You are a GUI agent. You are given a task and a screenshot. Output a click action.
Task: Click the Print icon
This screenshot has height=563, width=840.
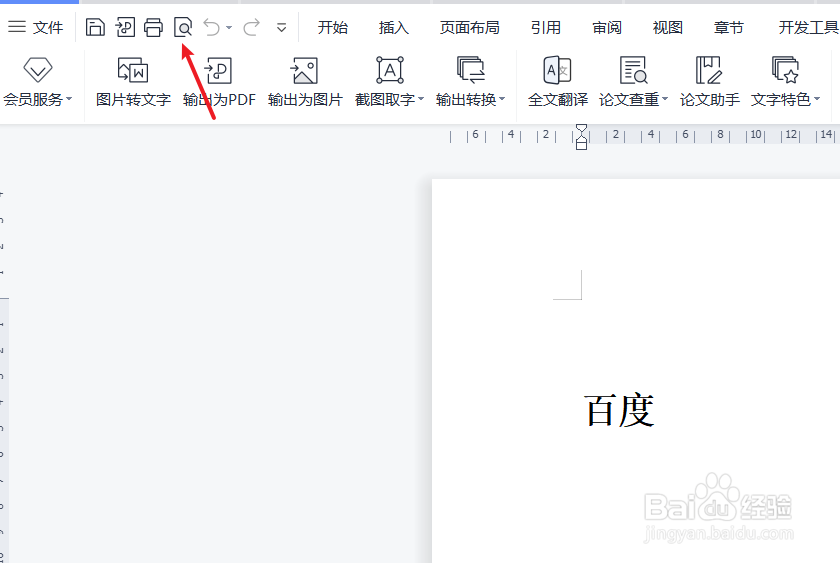[153, 27]
